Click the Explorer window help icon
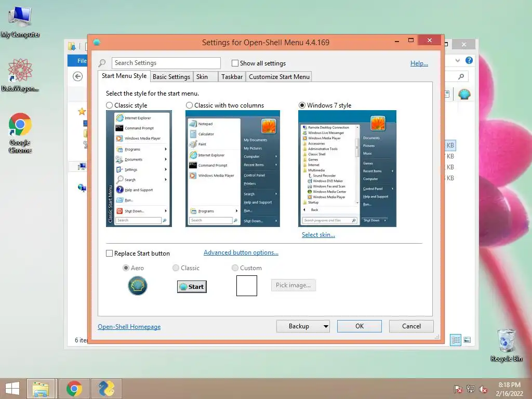This screenshot has width=532, height=399. 469,60
